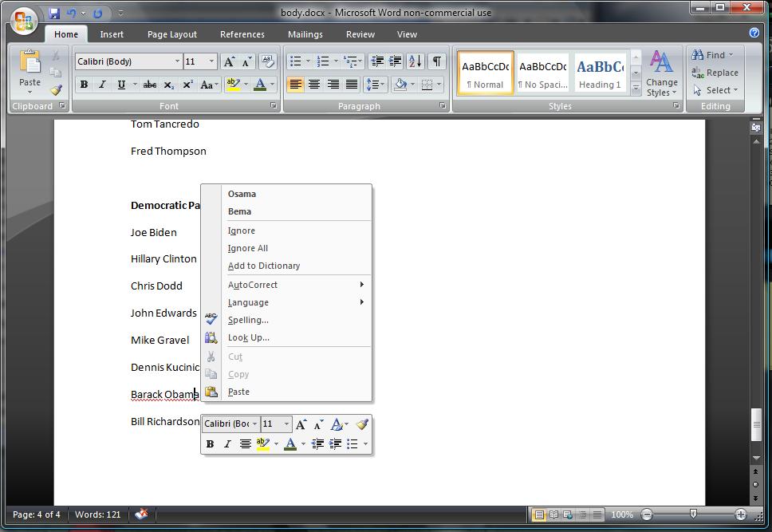Image resolution: width=772 pixels, height=532 pixels.
Task: Toggle Underline in ribbon Font group
Action: (x=121, y=85)
